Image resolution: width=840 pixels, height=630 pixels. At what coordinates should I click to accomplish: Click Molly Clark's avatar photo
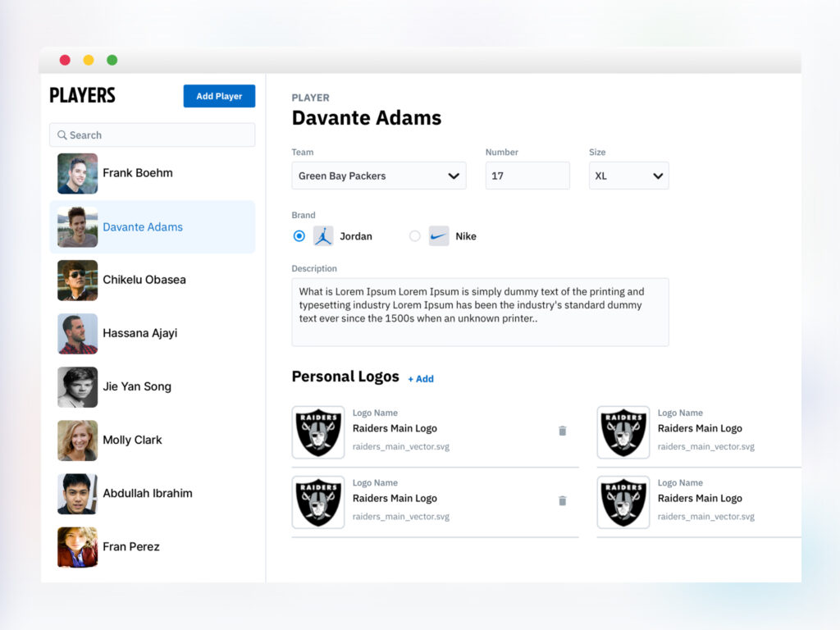tap(78, 441)
